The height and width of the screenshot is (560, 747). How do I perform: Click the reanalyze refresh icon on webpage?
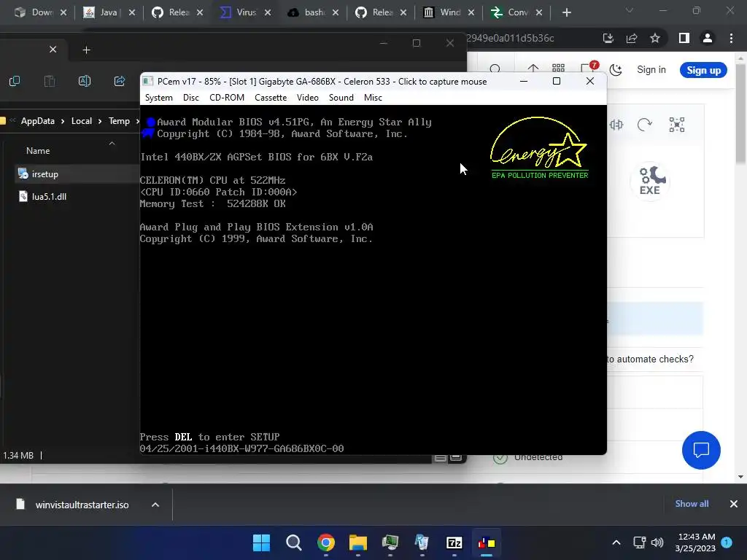(645, 125)
